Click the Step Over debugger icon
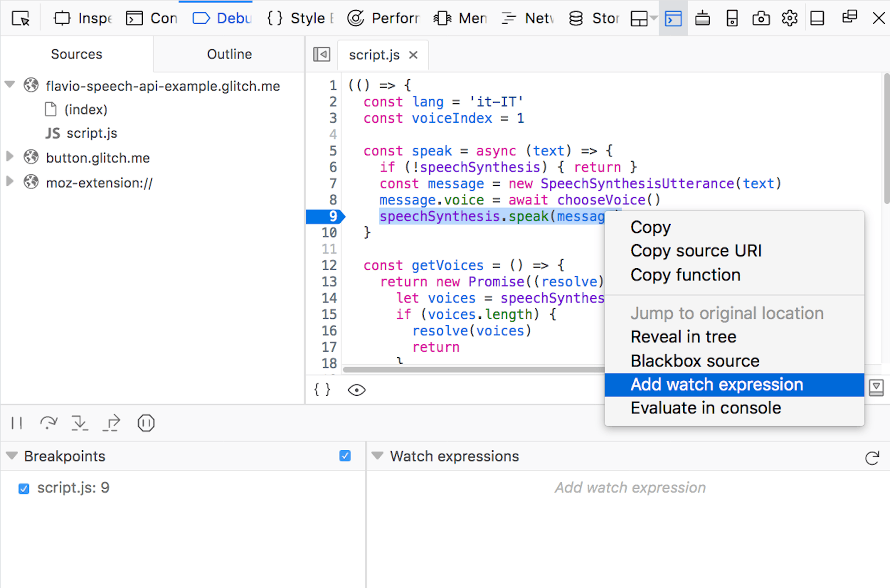 click(x=49, y=423)
